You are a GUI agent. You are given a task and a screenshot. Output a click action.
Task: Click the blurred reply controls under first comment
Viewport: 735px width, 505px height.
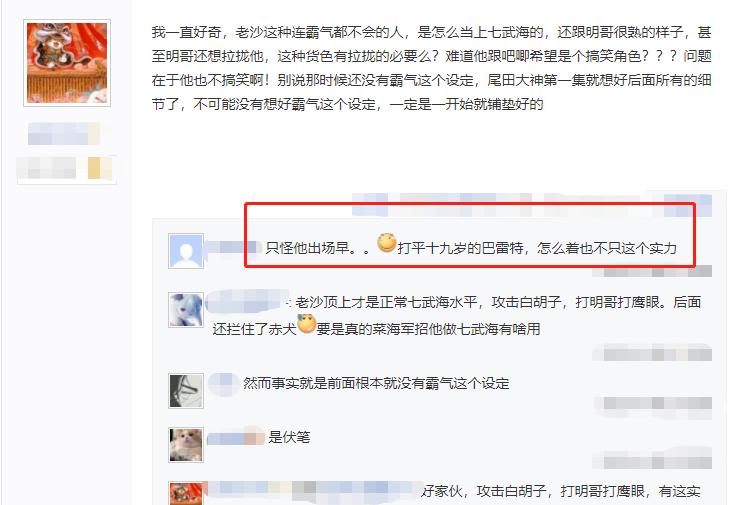pos(652,271)
